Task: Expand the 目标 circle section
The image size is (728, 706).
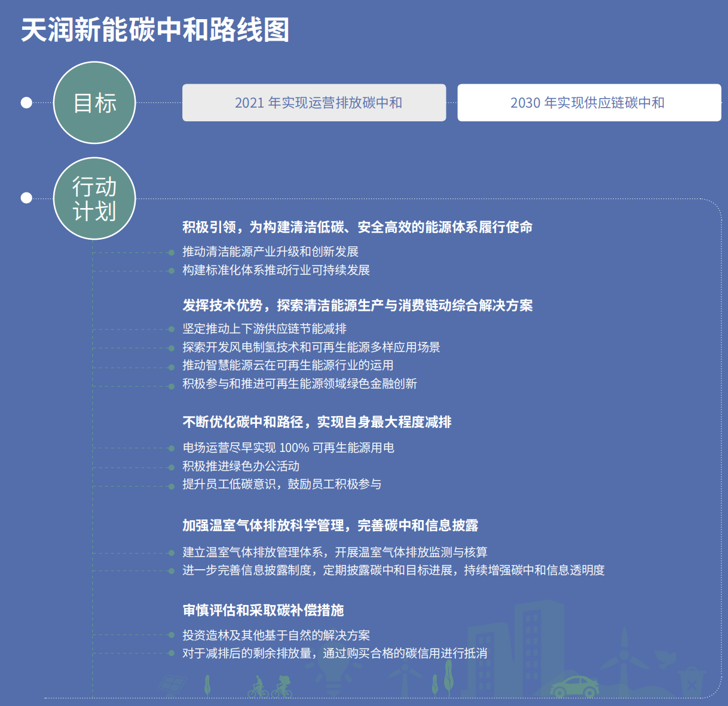Action: (x=94, y=102)
